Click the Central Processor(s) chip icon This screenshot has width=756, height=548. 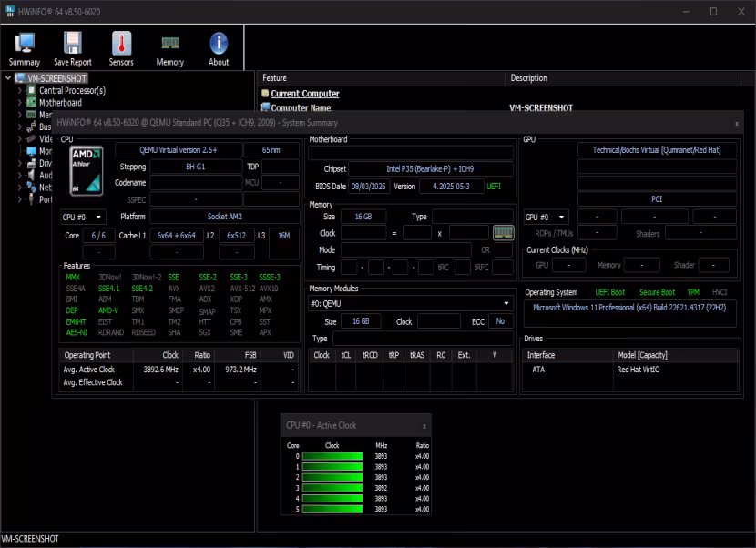31,90
